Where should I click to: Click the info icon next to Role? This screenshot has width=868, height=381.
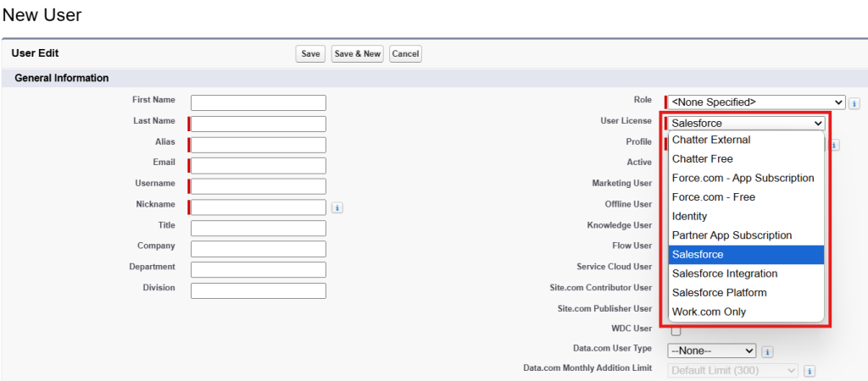(x=854, y=102)
